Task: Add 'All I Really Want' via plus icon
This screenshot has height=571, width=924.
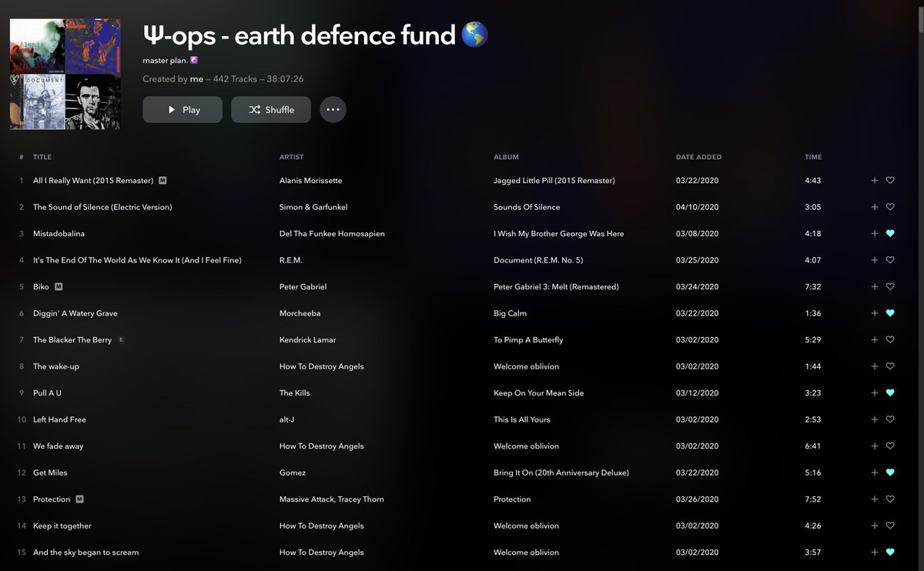Action: click(x=874, y=181)
